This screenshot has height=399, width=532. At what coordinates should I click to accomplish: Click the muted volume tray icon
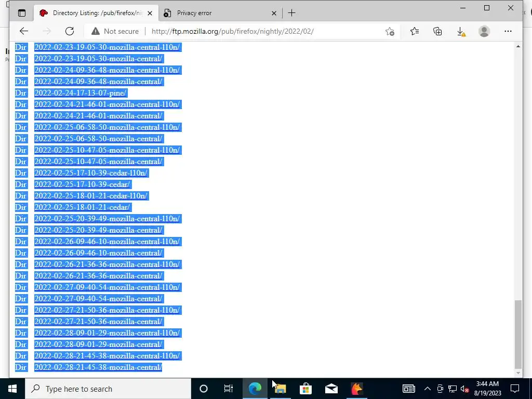(x=464, y=389)
